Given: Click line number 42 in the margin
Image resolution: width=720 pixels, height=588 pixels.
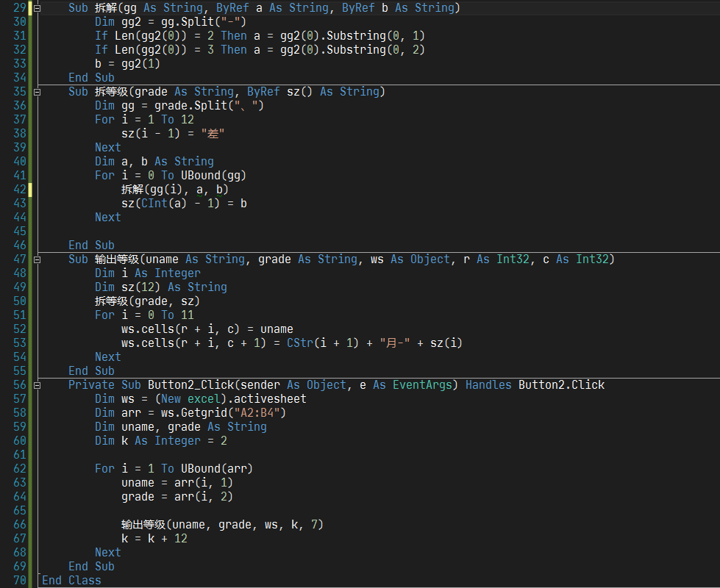Looking at the screenshot, I should 20,190.
